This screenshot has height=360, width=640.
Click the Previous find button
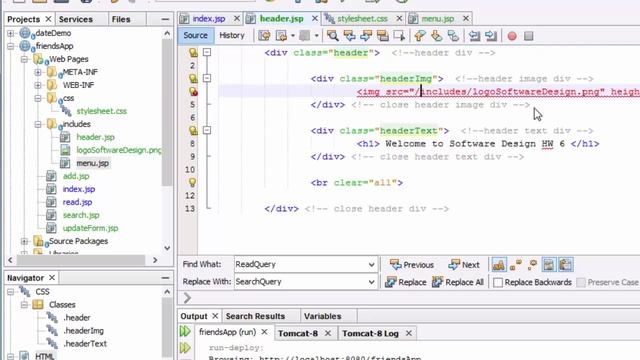(411, 265)
